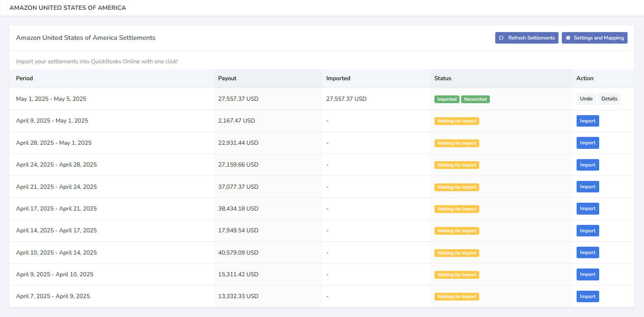Click the Refresh Settlements button label
The image size is (644, 317).
531,38
